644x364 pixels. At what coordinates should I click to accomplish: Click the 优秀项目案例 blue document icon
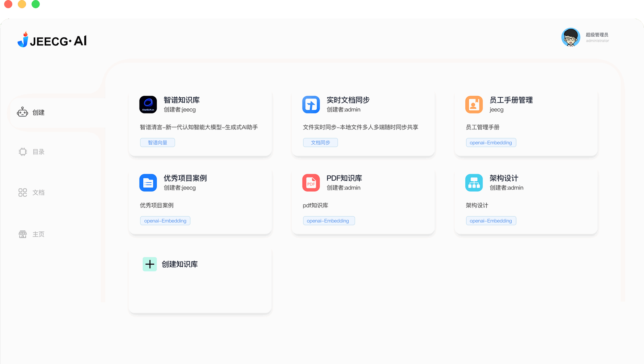[148, 183]
